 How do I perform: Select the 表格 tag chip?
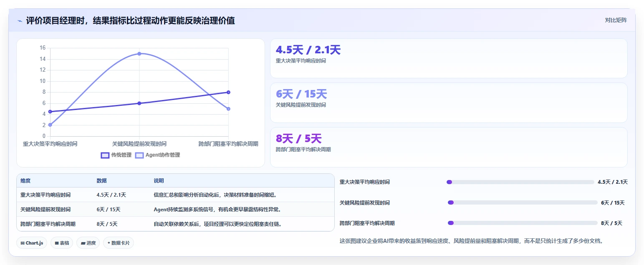pyautogui.click(x=62, y=243)
